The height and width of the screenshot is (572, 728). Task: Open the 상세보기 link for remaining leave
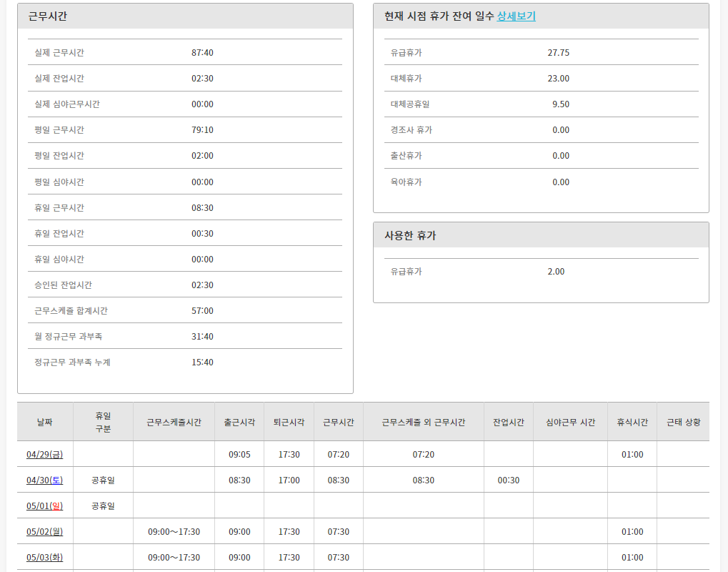pyautogui.click(x=516, y=16)
